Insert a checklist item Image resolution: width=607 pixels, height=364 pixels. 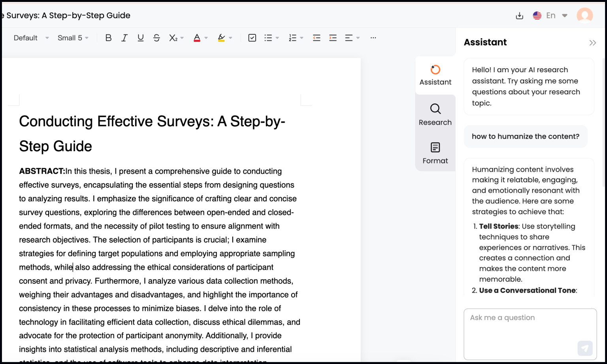tap(252, 38)
